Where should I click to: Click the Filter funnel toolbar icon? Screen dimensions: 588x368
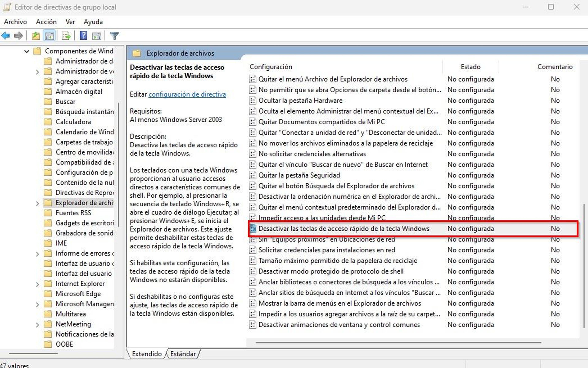coord(114,36)
